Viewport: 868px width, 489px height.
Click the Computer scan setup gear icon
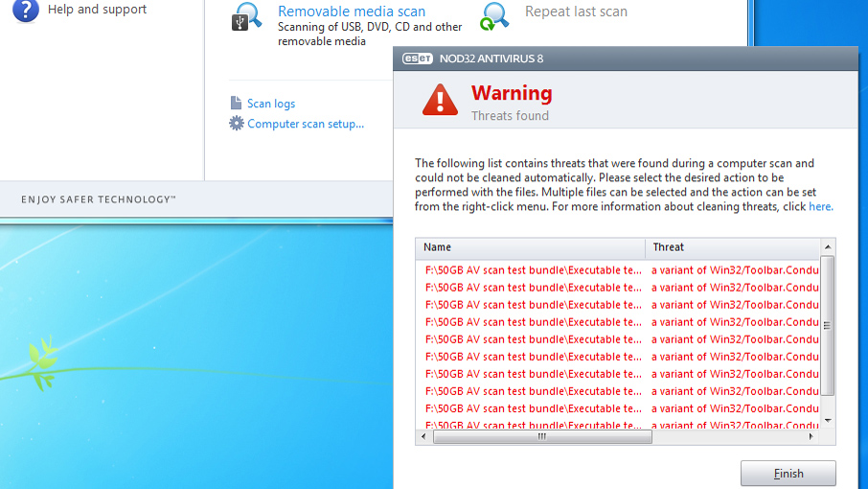237,123
